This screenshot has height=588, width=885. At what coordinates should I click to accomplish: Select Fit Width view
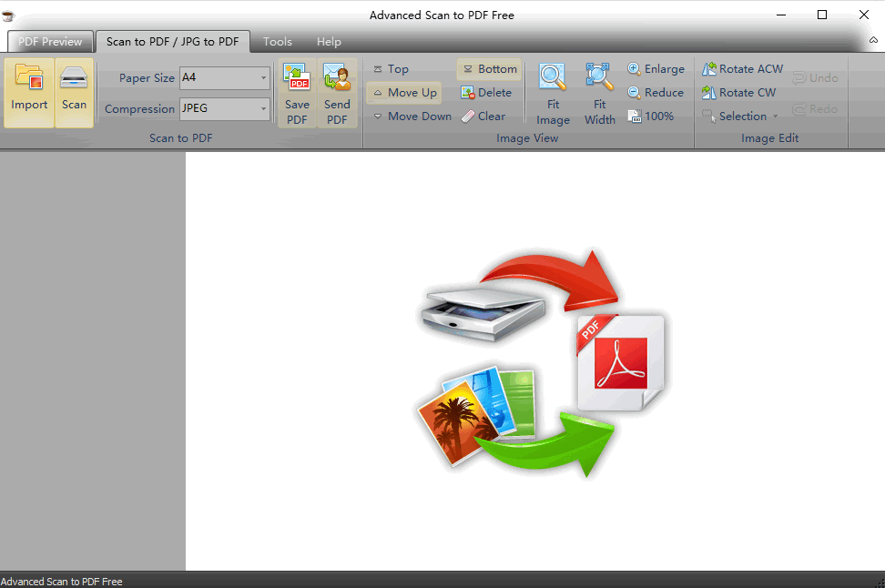coord(599,95)
